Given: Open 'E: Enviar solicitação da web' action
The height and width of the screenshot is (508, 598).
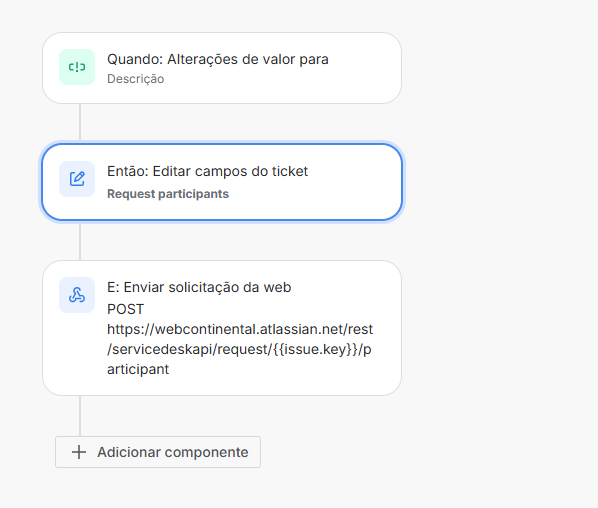Looking at the screenshot, I should (199, 287).
